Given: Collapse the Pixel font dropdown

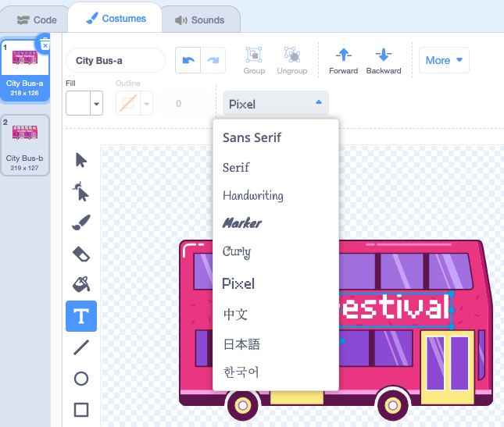Looking at the screenshot, I should coord(276,103).
